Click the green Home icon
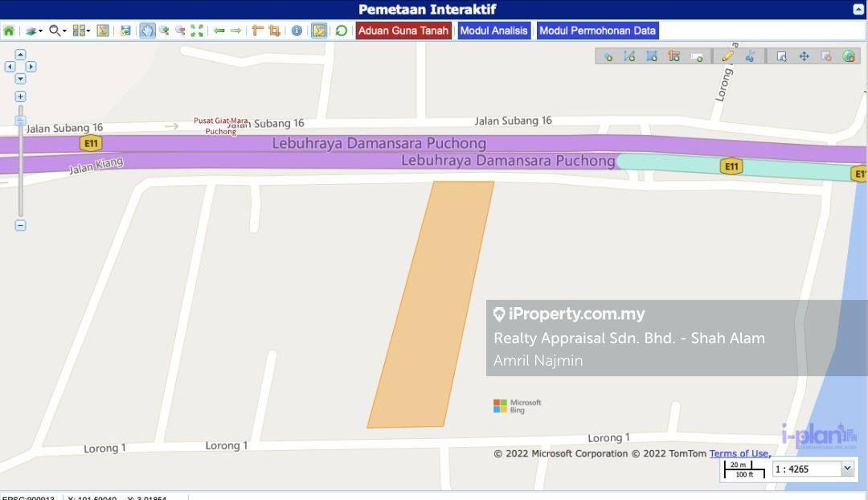The image size is (868, 500). click(x=9, y=31)
